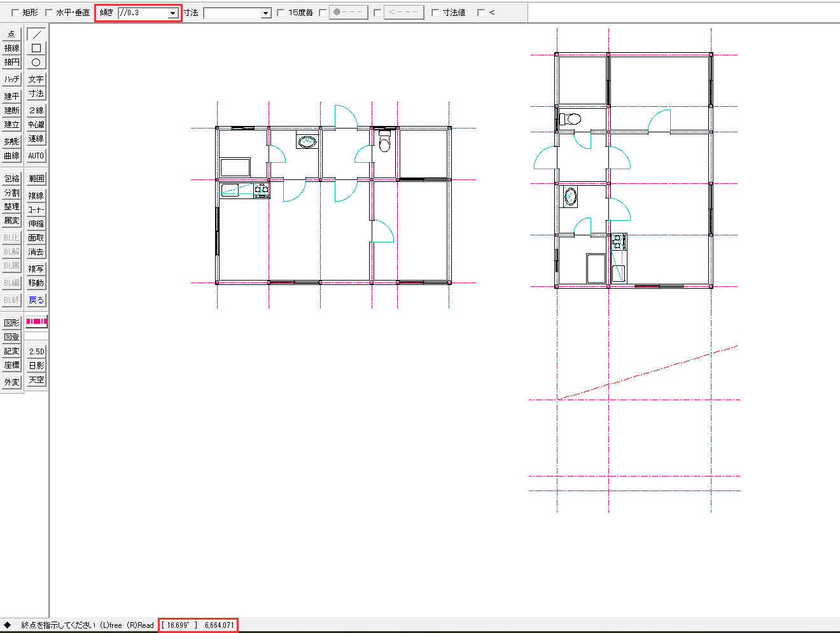The width and height of the screenshot is (840, 633).
Task: Open the 建平 floor plan tool
Action: [x=12, y=97]
